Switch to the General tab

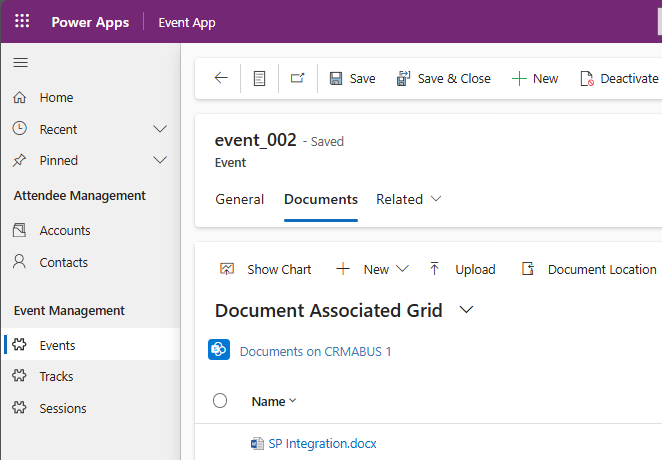click(x=239, y=199)
